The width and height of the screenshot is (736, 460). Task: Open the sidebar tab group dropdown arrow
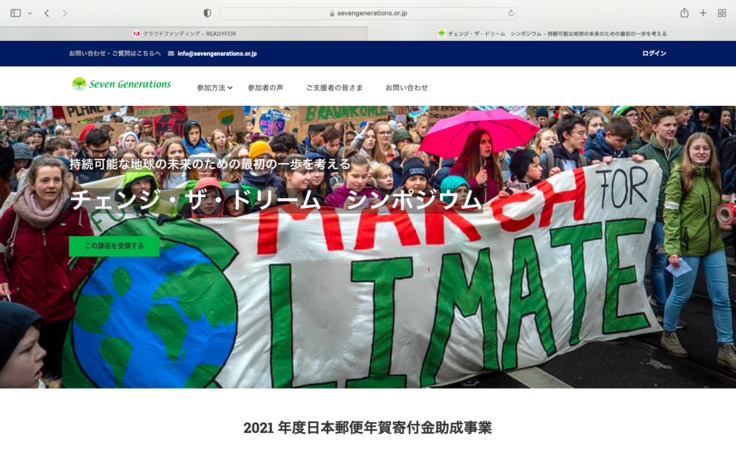tap(29, 13)
